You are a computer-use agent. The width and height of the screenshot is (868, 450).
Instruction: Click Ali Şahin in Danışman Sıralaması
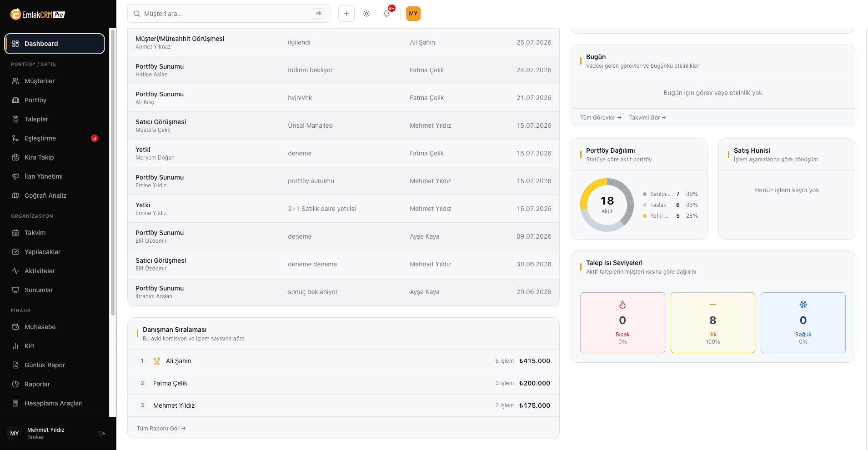pos(178,361)
